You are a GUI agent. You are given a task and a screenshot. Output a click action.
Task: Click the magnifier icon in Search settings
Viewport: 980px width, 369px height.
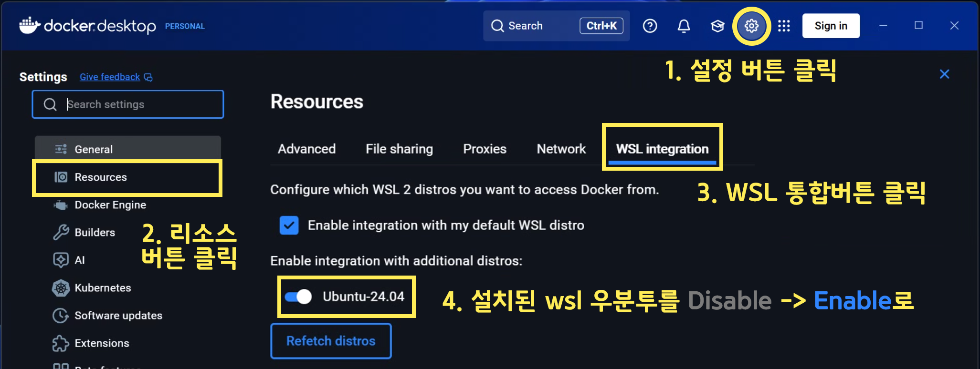[50, 104]
